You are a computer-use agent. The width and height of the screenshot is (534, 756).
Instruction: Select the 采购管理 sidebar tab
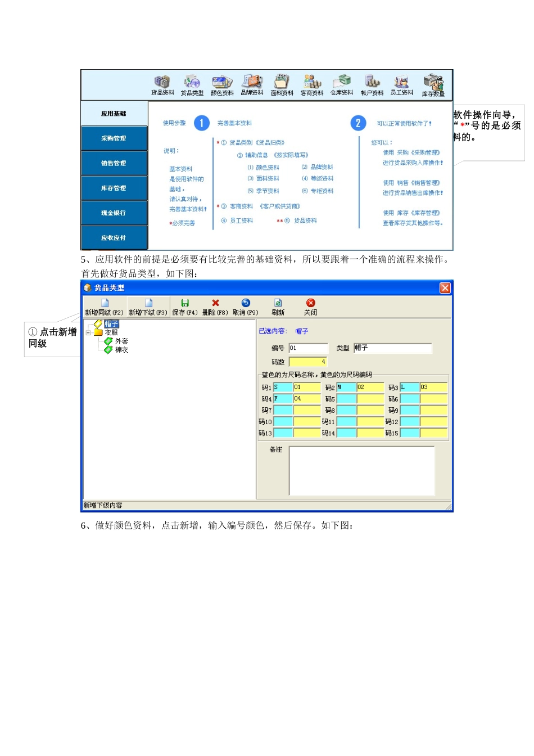114,138
